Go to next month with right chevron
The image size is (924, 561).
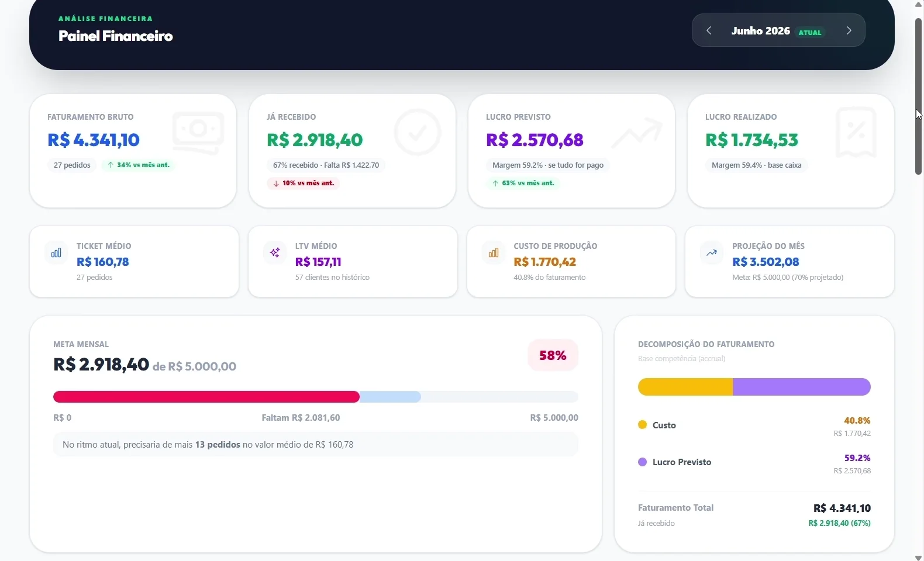[x=849, y=30]
